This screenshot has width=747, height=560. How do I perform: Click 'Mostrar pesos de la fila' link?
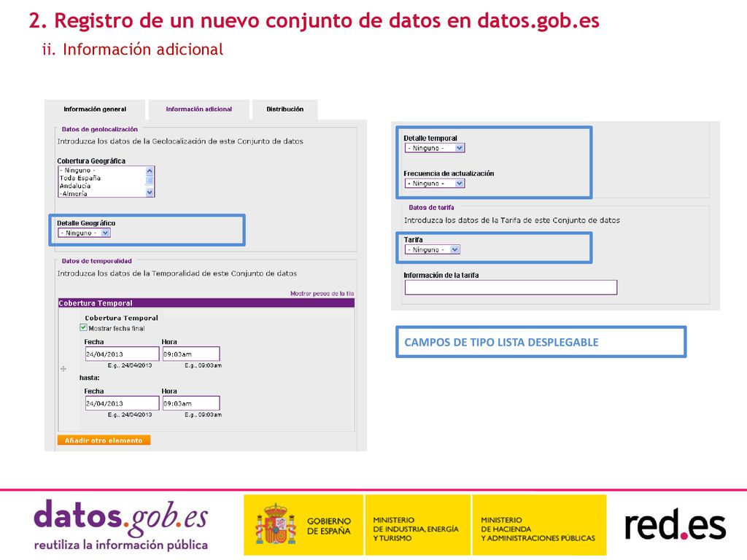click(x=322, y=293)
